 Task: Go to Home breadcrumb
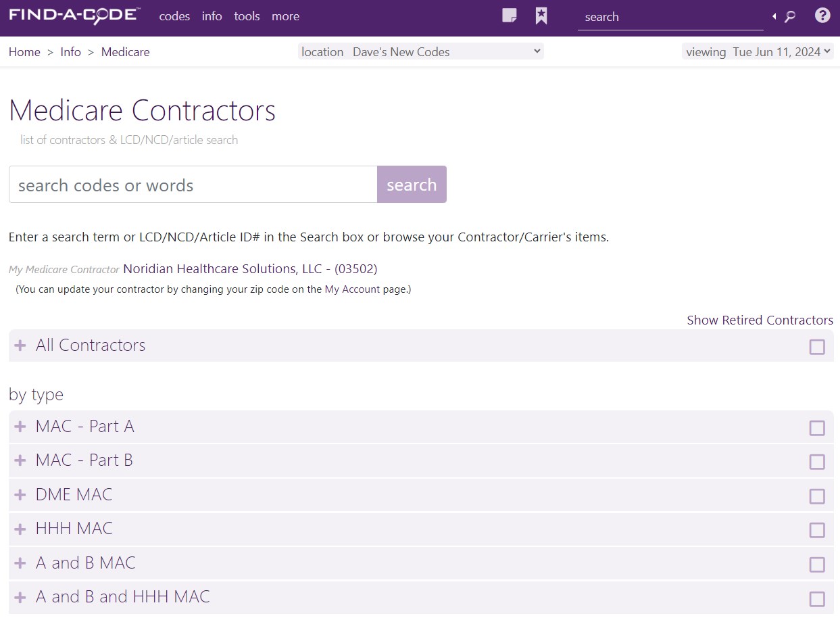tap(24, 52)
